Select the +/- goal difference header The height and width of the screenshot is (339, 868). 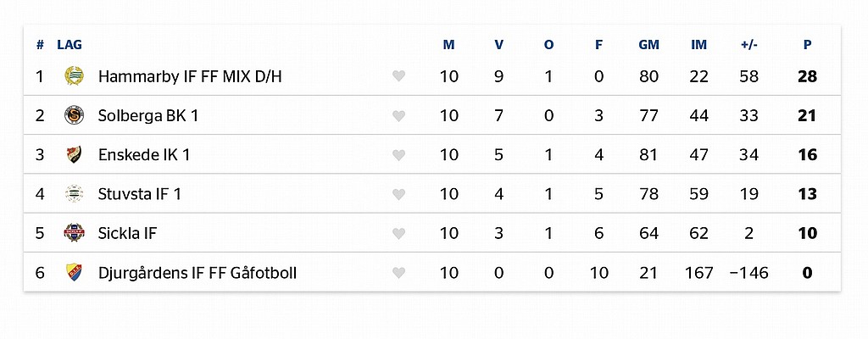748,45
